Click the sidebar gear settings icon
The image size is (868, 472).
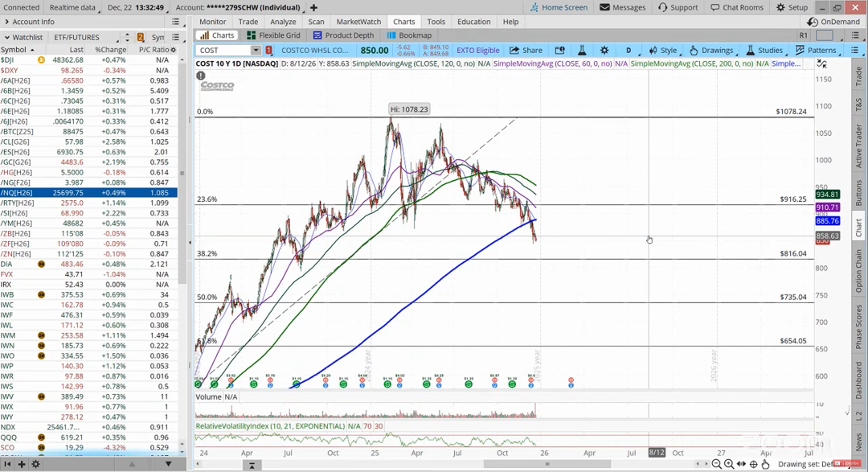tap(35, 464)
